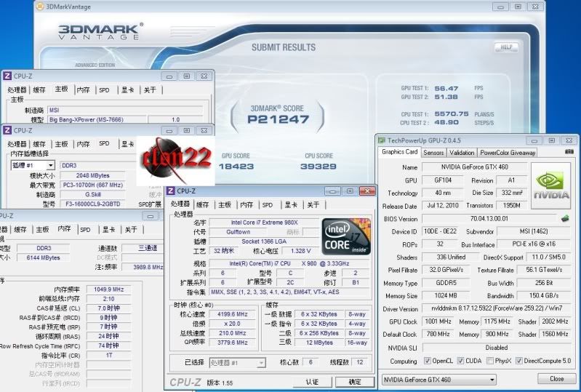Minimize the GPU-Z window
The image size is (581, 392).
(x=534, y=140)
